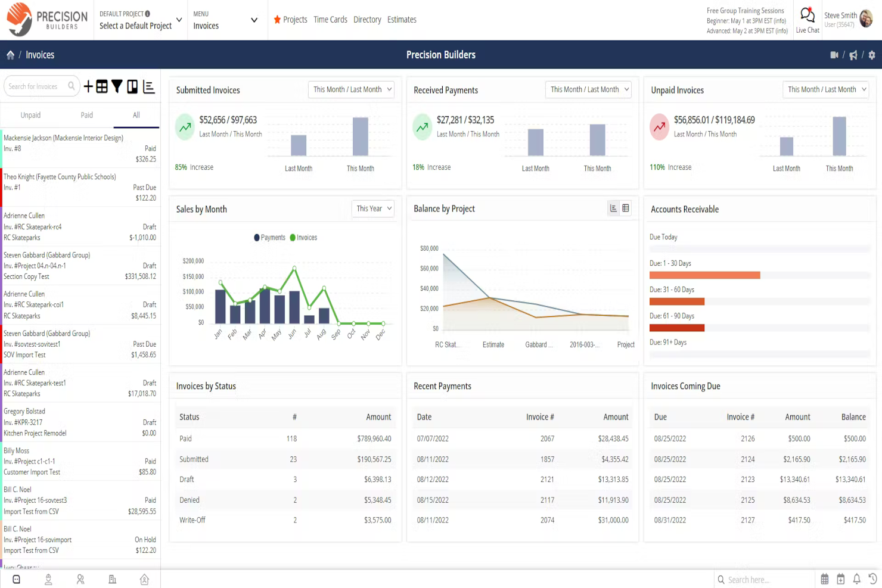Click the megaphone announcements icon
The image size is (882, 588).
(853, 55)
